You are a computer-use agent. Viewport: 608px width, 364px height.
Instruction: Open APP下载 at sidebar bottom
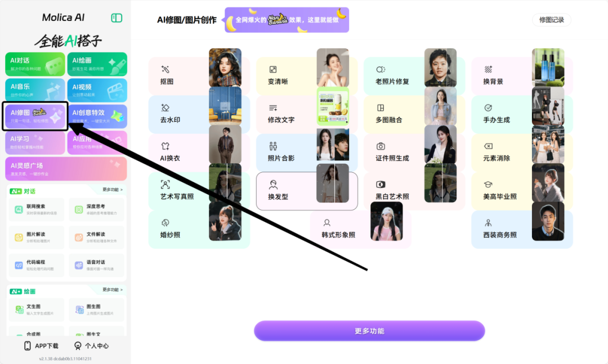click(41, 346)
